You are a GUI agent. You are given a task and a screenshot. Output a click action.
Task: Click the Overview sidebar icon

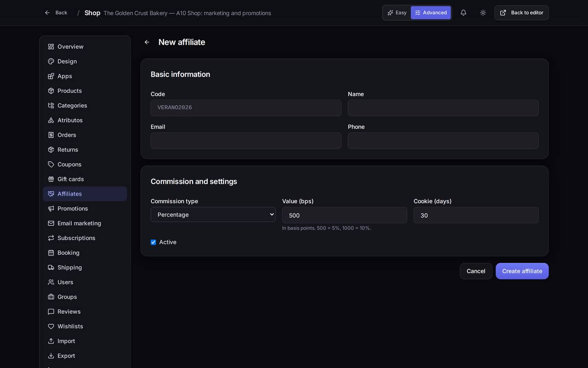[51, 47]
